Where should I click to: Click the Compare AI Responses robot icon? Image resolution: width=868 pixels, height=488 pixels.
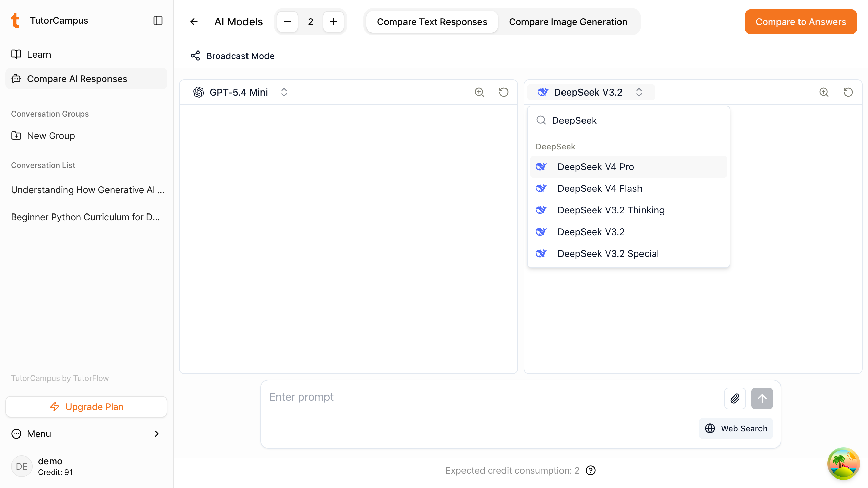click(x=16, y=79)
